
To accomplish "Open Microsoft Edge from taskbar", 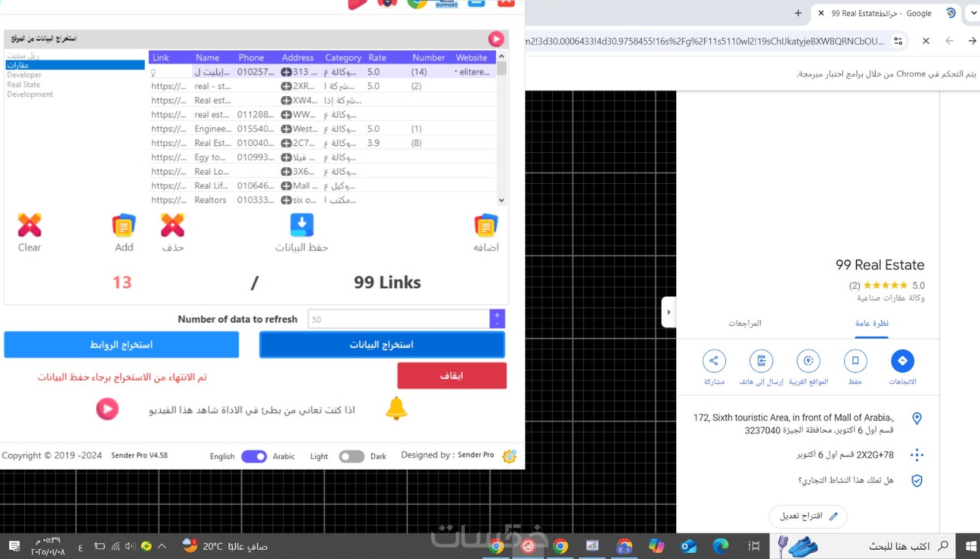I will (720, 546).
